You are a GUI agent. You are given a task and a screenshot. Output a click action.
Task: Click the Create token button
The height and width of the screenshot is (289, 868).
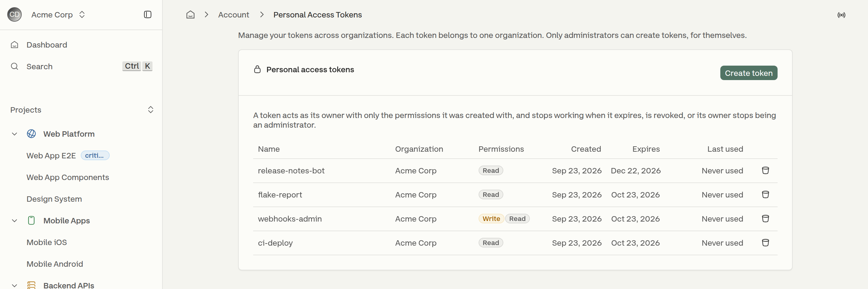pos(749,73)
